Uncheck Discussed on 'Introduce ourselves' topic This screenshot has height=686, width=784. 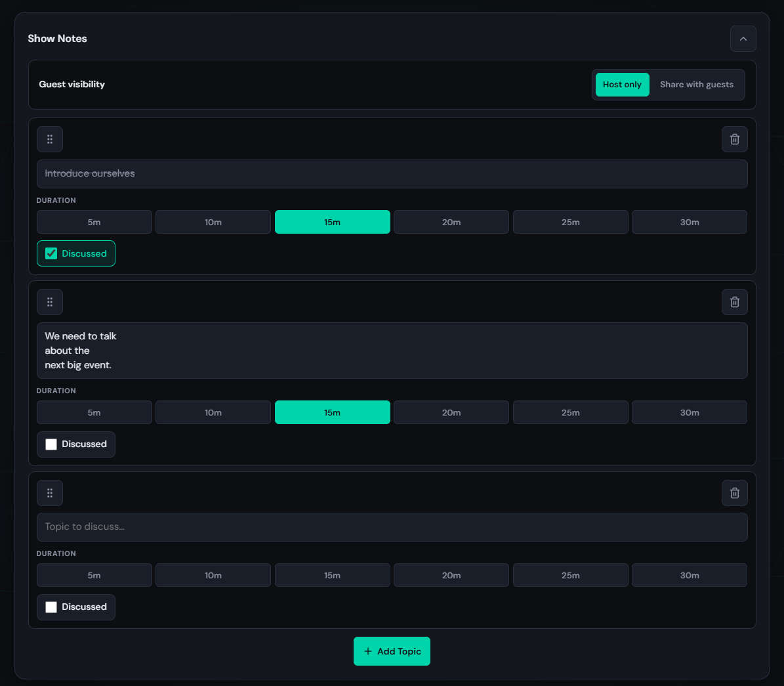tap(76, 253)
